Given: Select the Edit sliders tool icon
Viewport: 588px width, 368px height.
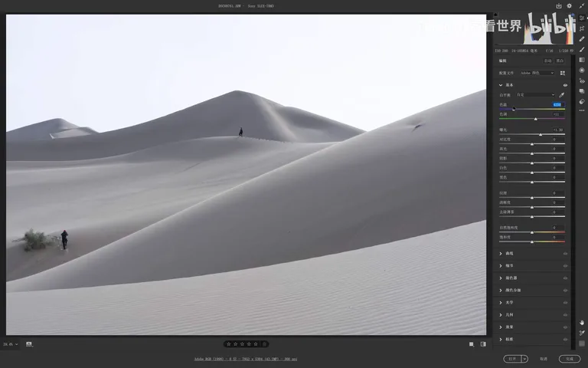Looking at the screenshot, I should coord(582,18).
